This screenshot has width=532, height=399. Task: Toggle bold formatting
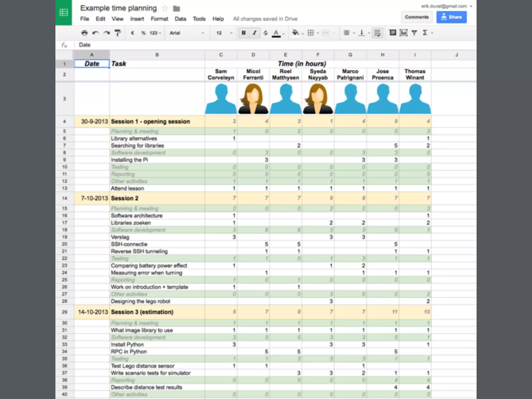click(x=244, y=33)
